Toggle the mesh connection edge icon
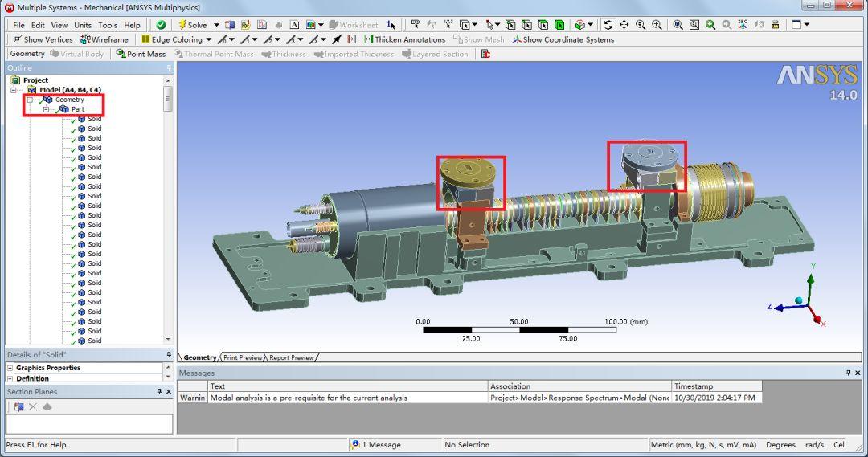Screen dimensions: 868x457 351,39
